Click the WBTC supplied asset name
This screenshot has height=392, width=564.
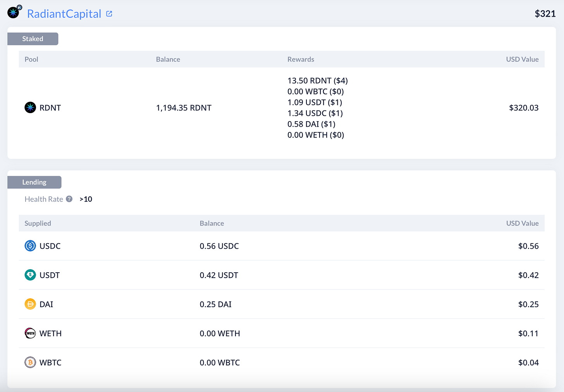[50, 362]
